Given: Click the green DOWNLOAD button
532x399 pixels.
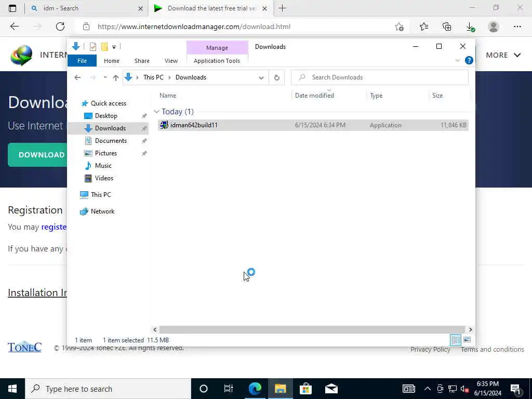Looking at the screenshot, I should 37,155.
